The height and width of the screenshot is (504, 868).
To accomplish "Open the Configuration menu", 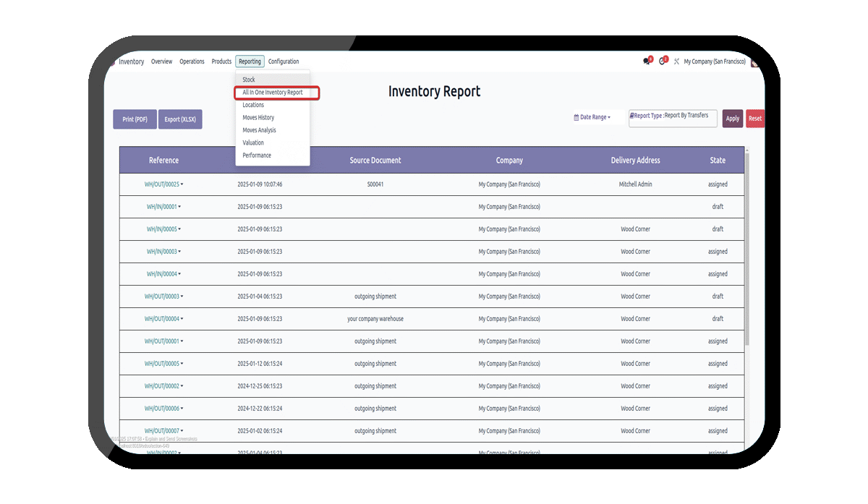I will click(x=284, y=61).
